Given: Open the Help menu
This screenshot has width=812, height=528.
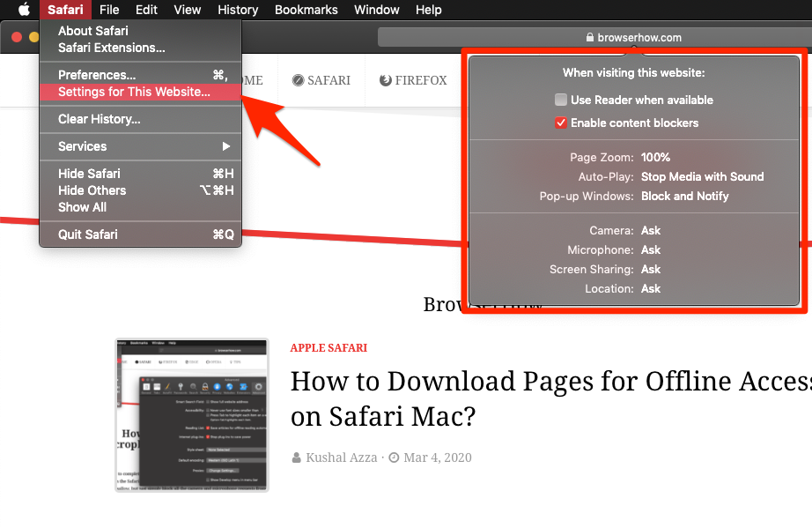Looking at the screenshot, I should click(x=428, y=10).
